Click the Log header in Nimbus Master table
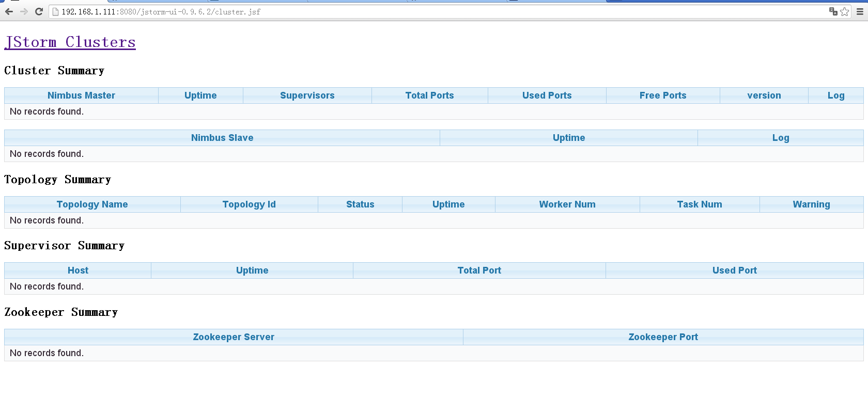The image size is (868, 416). click(x=836, y=95)
